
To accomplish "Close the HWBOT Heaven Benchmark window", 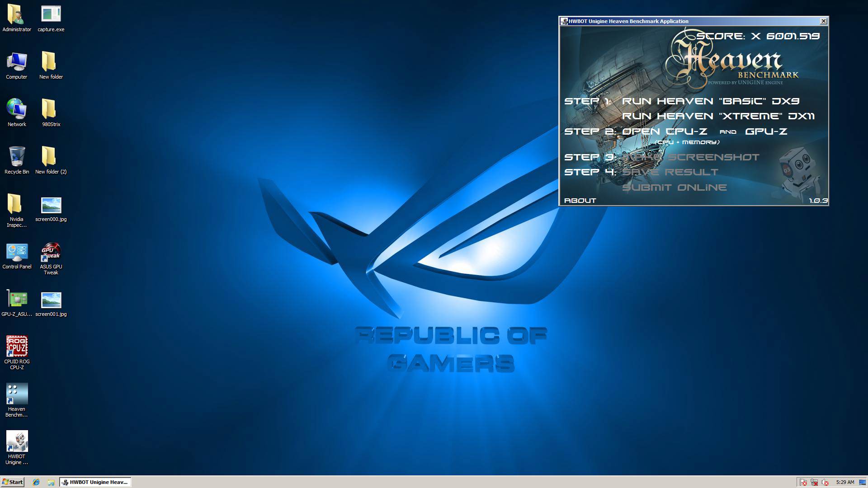I will click(824, 21).
